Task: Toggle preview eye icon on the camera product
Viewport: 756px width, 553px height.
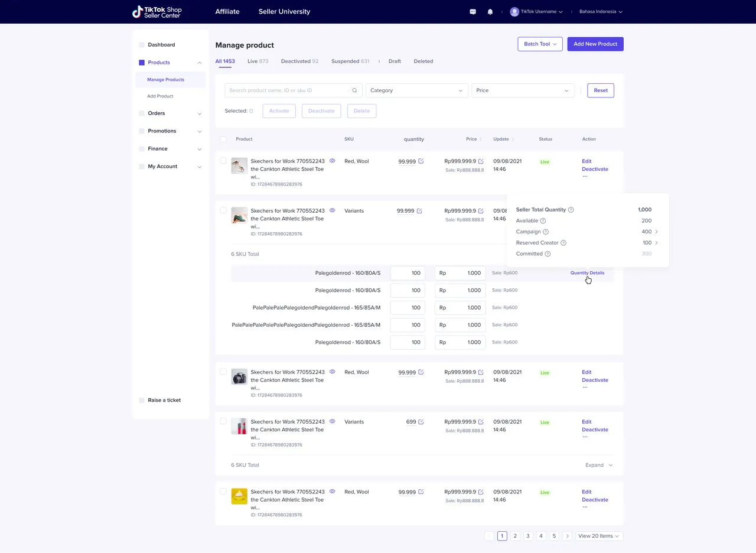Action: tap(333, 372)
